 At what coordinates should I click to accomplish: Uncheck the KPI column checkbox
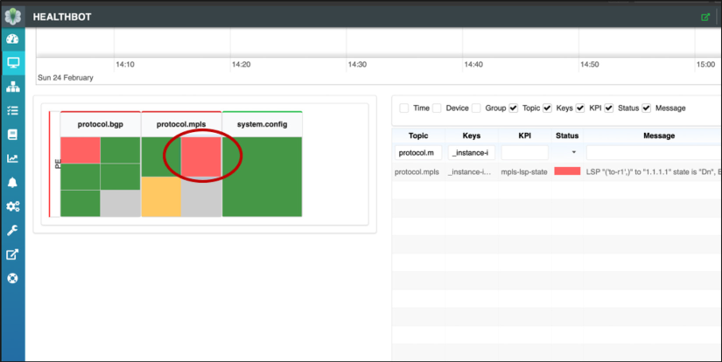[x=580, y=108]
